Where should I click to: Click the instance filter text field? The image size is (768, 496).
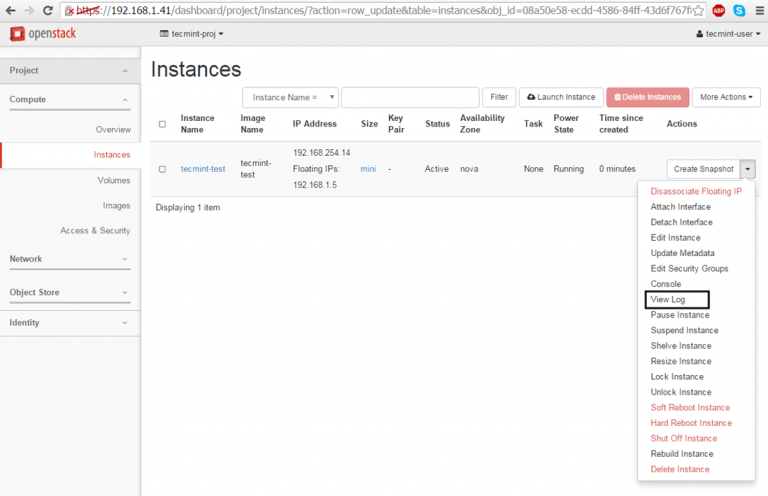pos(409,97)
